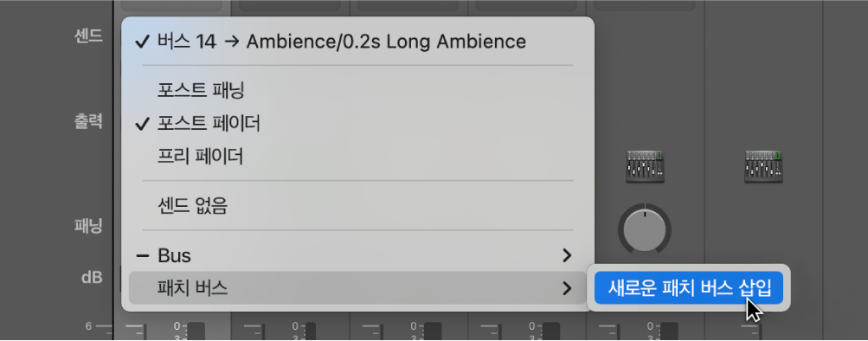868x341 pixels.
Task: Click the 출력 row label
Action: (x=88, y=122)
